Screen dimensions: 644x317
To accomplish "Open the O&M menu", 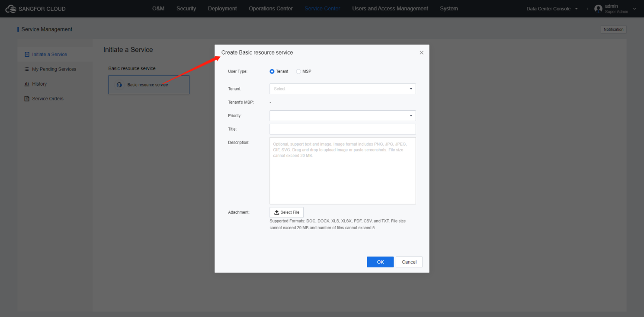I will [x=158, y=9].
